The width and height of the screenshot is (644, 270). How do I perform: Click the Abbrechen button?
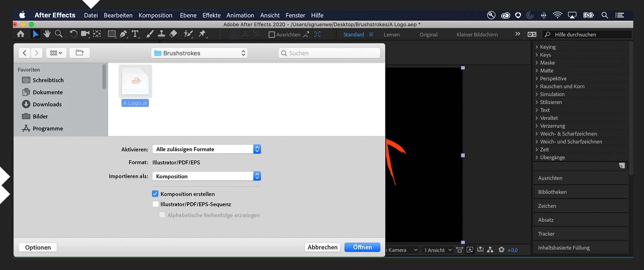pos(322,247)
